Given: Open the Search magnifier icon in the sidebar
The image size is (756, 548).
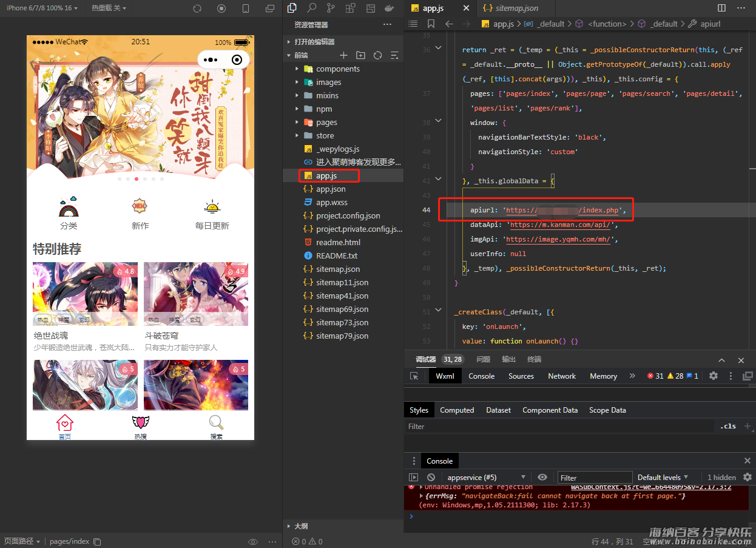Looking at the screenshot, I should [x=311, y=8].
